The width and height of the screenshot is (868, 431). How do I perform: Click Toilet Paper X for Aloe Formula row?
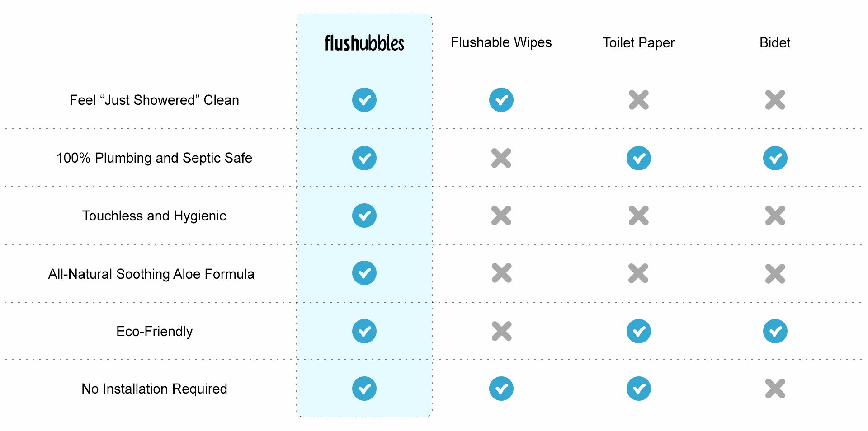[x=638, y=273]
